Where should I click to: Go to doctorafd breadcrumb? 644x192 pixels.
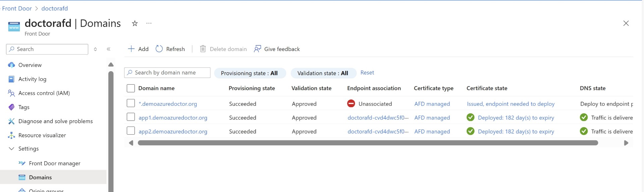click(55, 8)
